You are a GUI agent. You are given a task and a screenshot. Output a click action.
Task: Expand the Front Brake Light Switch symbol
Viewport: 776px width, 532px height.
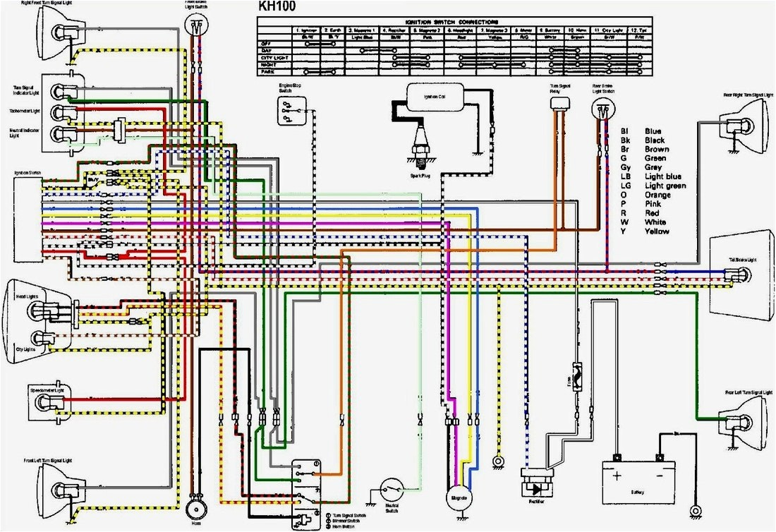195,25
